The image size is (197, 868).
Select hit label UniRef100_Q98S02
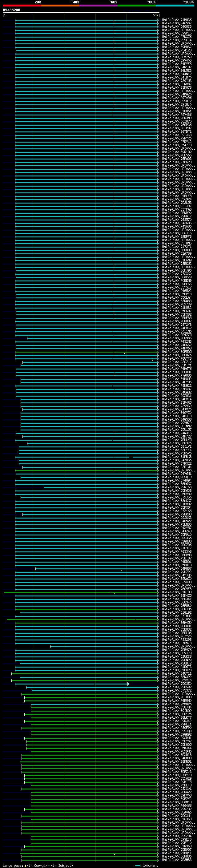point(176,687)
